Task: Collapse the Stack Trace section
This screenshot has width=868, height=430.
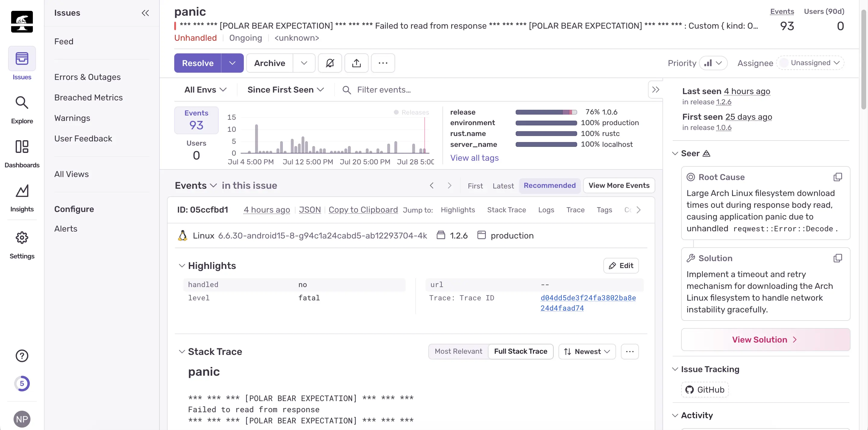Action: [182, 352]
